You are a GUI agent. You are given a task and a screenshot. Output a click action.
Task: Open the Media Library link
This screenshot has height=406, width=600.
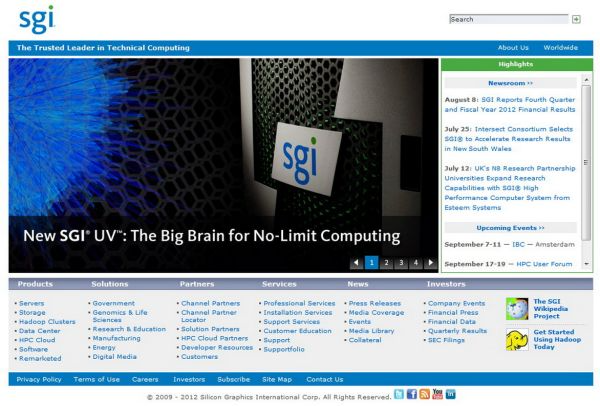371,331
